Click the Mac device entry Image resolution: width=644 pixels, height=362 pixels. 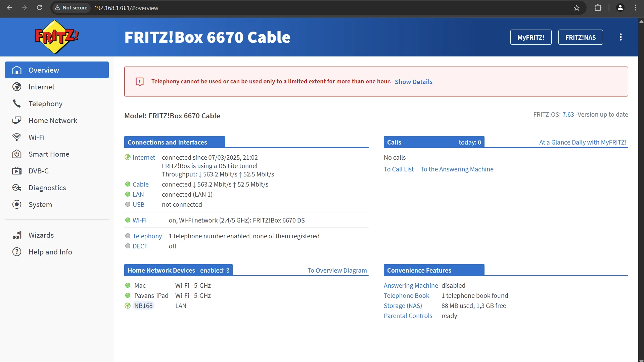(x=140, y=285)
